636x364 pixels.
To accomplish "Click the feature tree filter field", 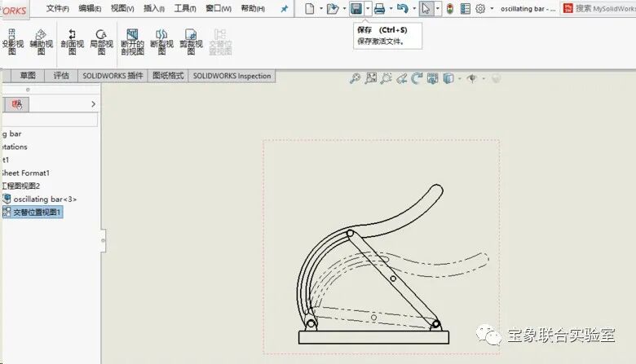I will point(50,120).
